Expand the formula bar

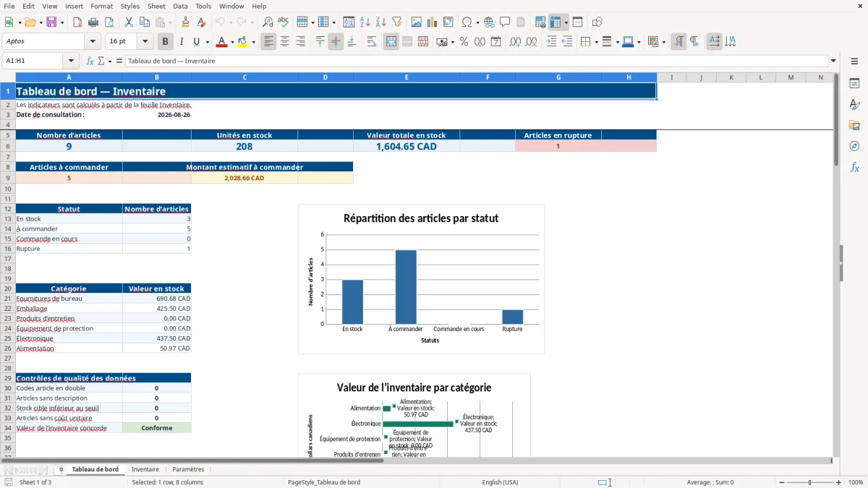[834, 61]
